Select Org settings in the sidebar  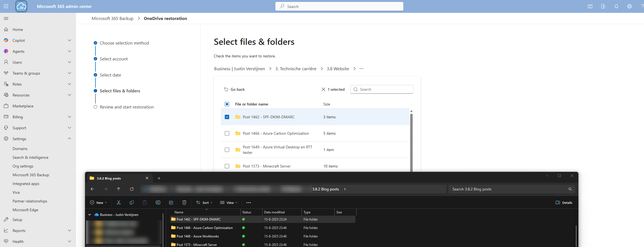[23, 166]
